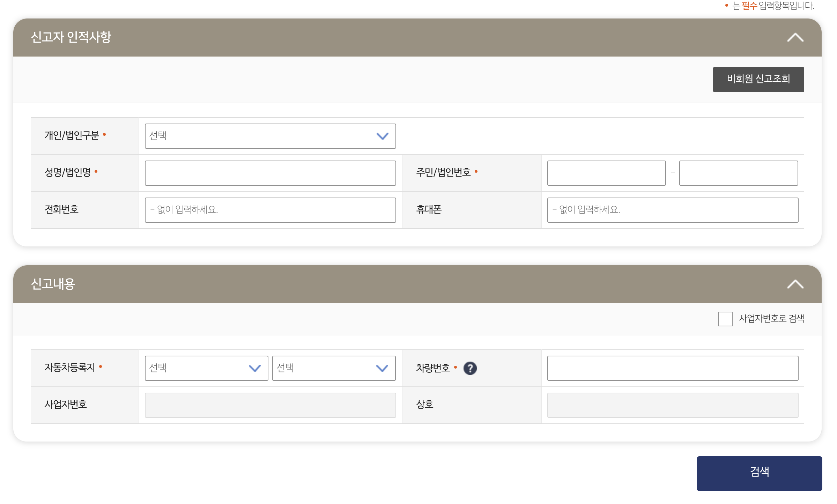Viewport: 837px width, 504px height.
Task: Focus the 성명/법인명 input field
Action: tap(270, 173)
